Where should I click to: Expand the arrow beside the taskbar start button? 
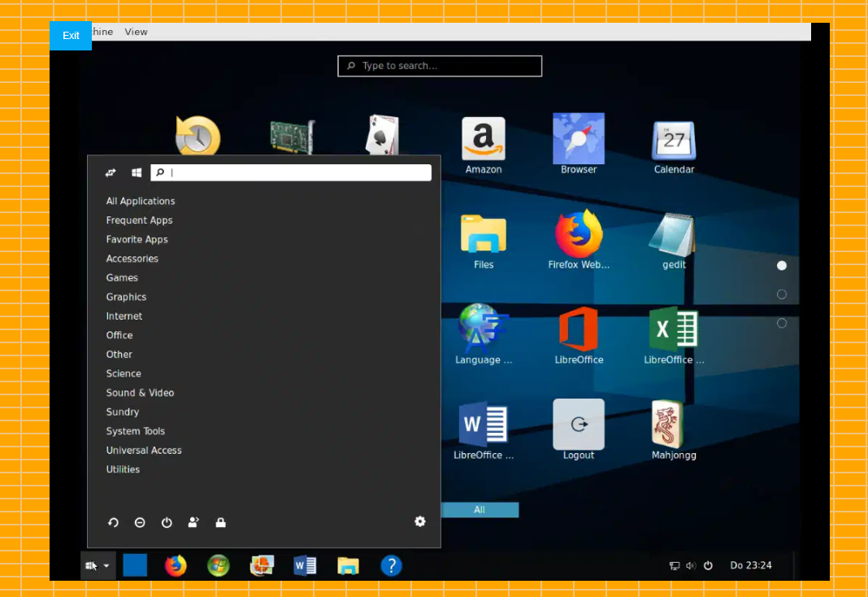tap(106, 566)
